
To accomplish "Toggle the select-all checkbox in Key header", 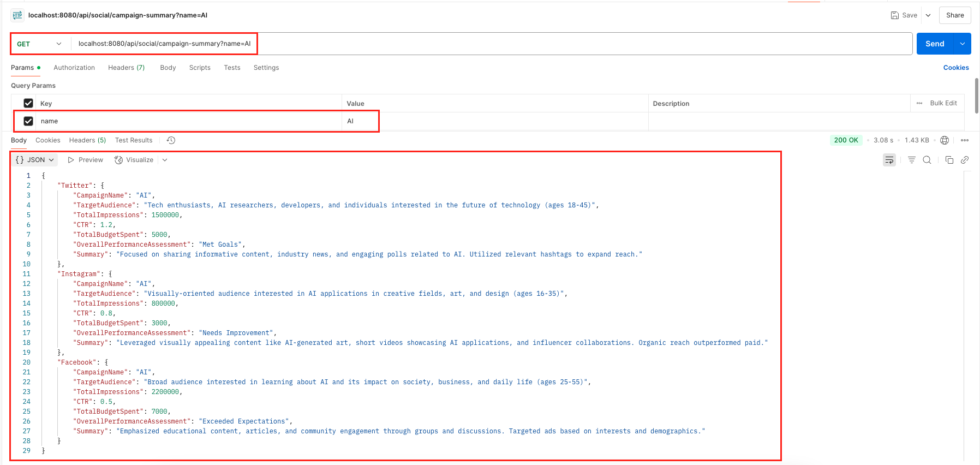I will point(28,103).
